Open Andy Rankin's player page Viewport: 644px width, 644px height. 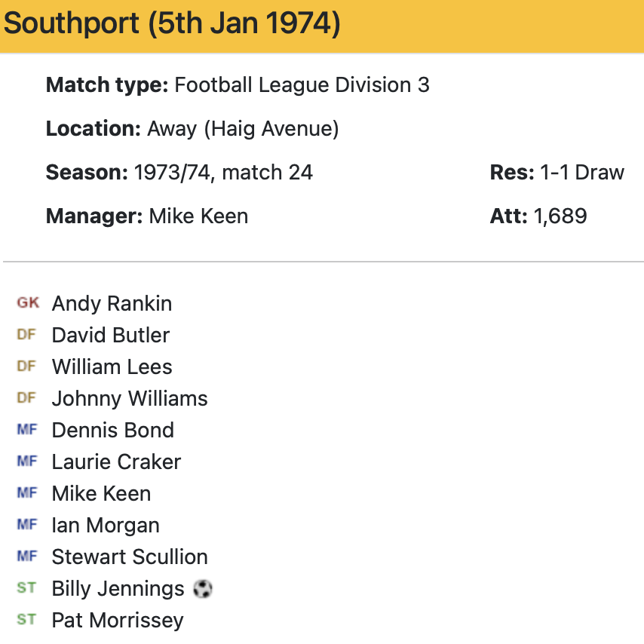(112, 304)
